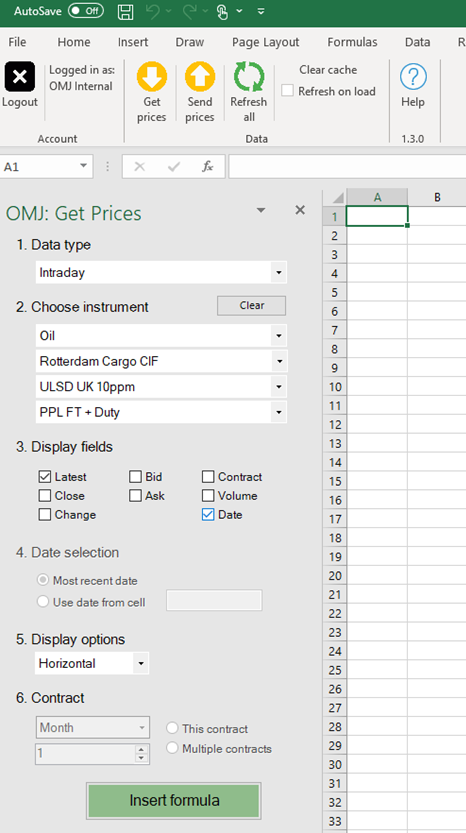This screenshot has height=833, width=466.
Task: Decrease the contract number stepper
Action: click(x=141, y=758)
